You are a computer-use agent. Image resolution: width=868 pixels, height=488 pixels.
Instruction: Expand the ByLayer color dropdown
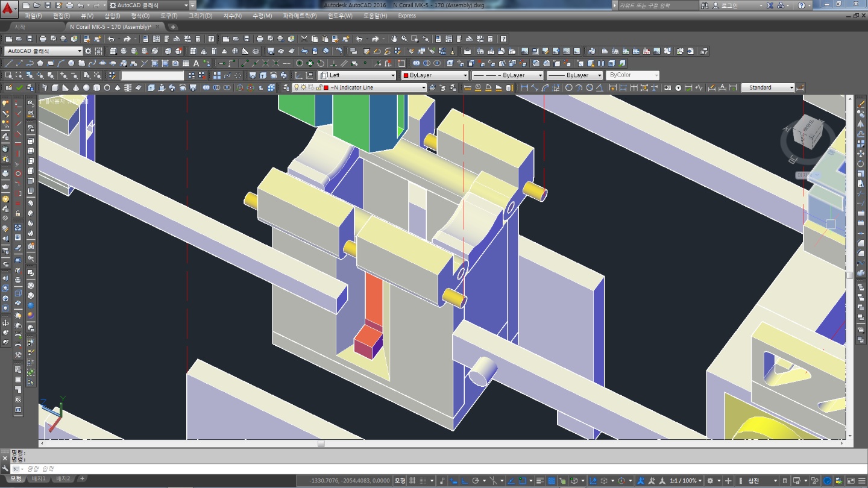pos(465,75)
